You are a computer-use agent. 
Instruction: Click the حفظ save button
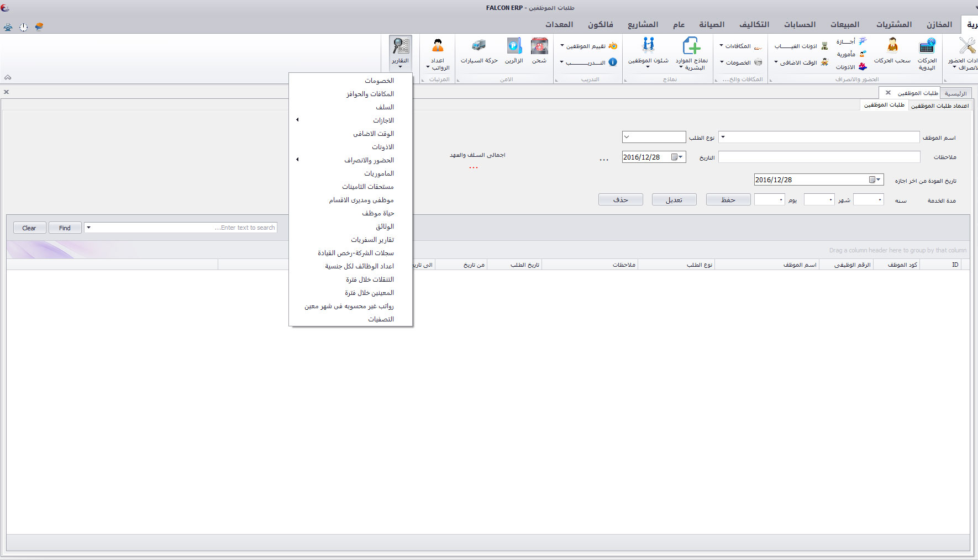click(x=728, y=200)
